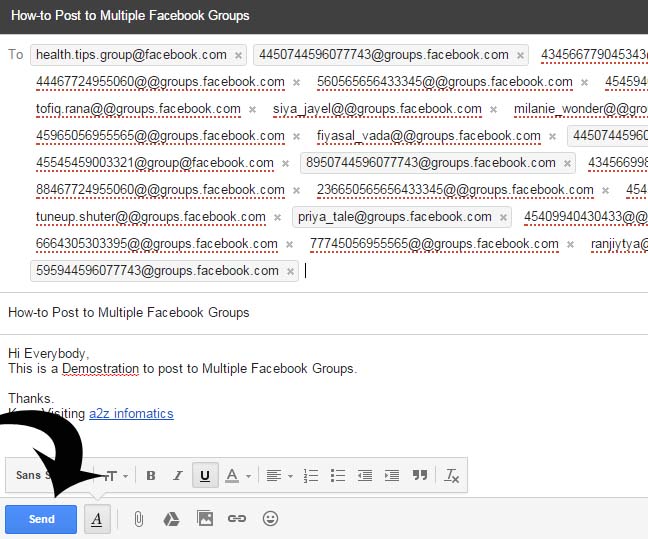The height and width of the screenshot is (539, 648).
Task: Toggle underline formatting
Action: [x=205, y=475]
